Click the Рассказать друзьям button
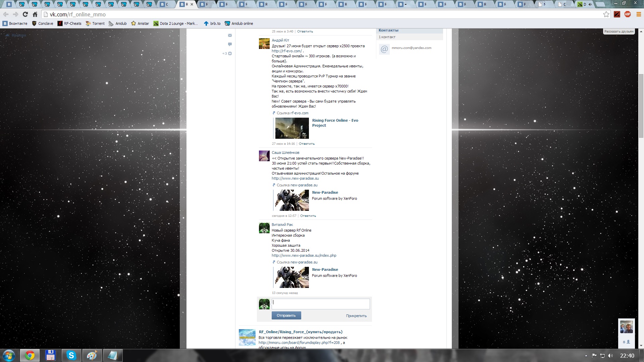The image size is (644, 362). [619, 32]
